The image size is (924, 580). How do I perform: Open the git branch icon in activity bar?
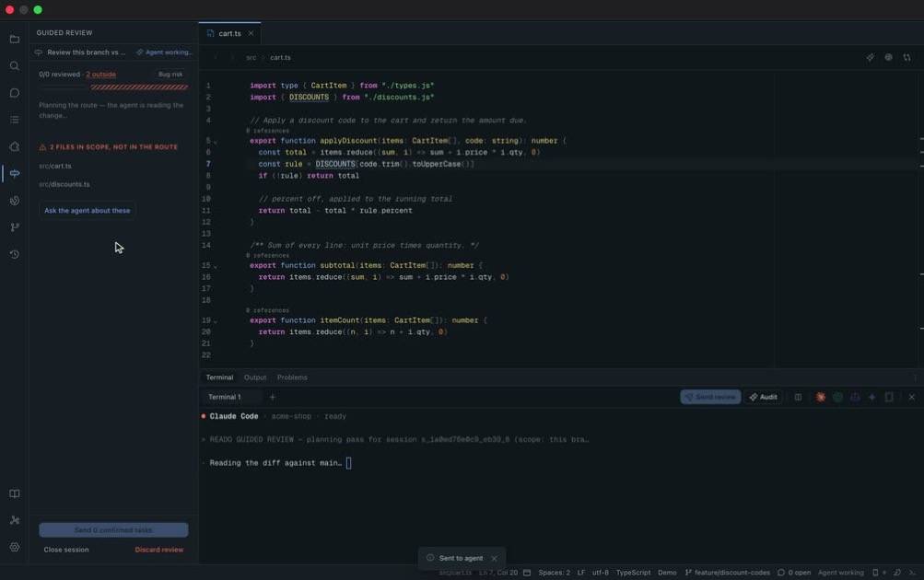pyautogui.click(x=15, y=227)
